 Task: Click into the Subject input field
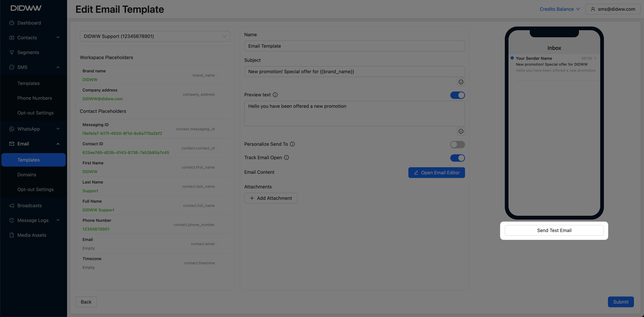click(354, 72)
